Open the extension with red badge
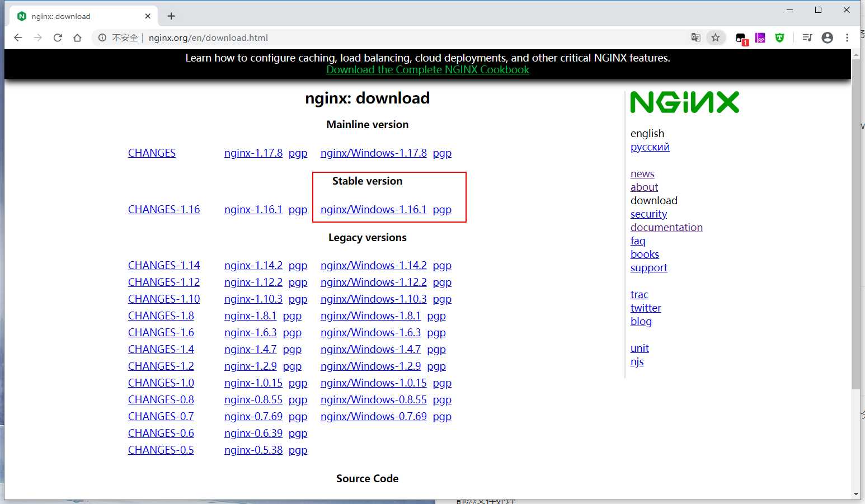 click(x=741, y=38)
